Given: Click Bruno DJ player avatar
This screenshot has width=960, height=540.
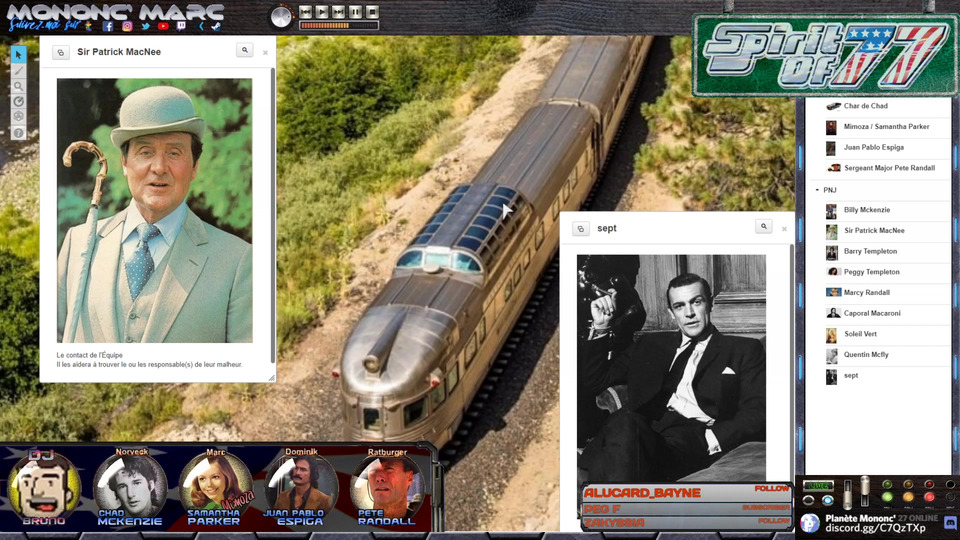Looking at the screenshot, I should coord(43,487).
